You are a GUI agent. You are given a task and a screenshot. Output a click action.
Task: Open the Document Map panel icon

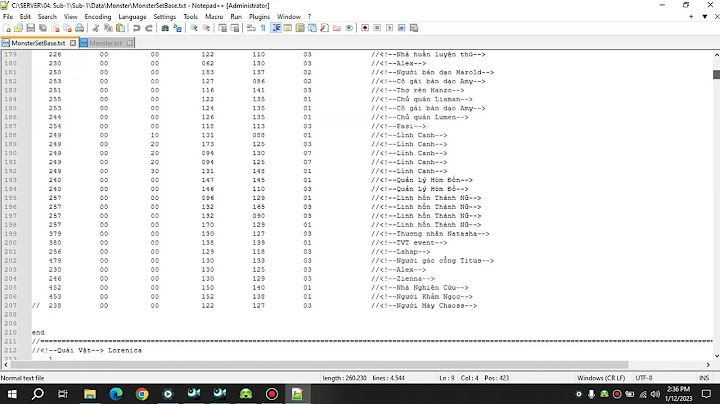pos(300,28)
